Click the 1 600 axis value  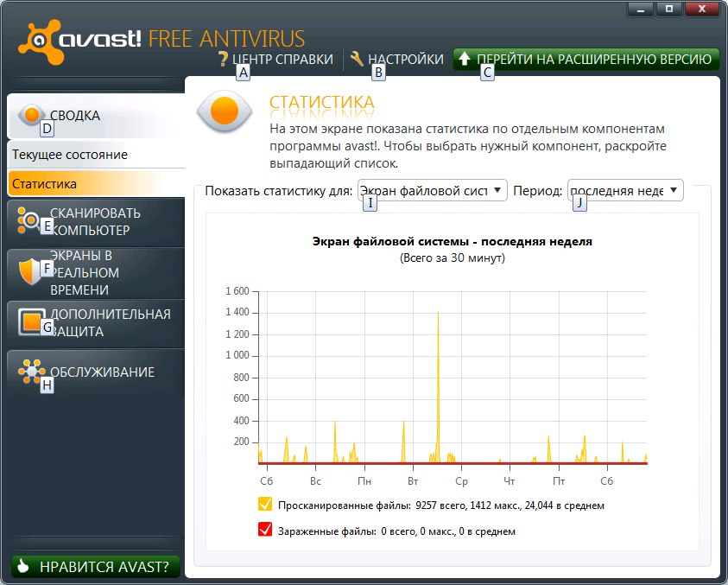coord(237,291)
